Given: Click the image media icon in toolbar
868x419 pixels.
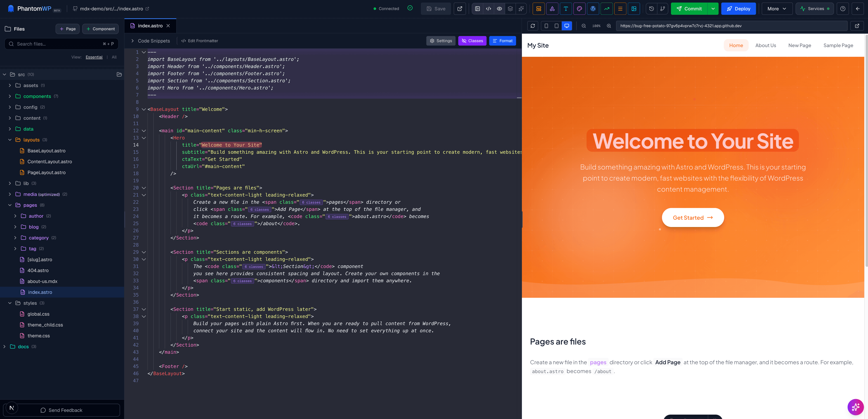Looking at the screenshot, I should [633, 9].
